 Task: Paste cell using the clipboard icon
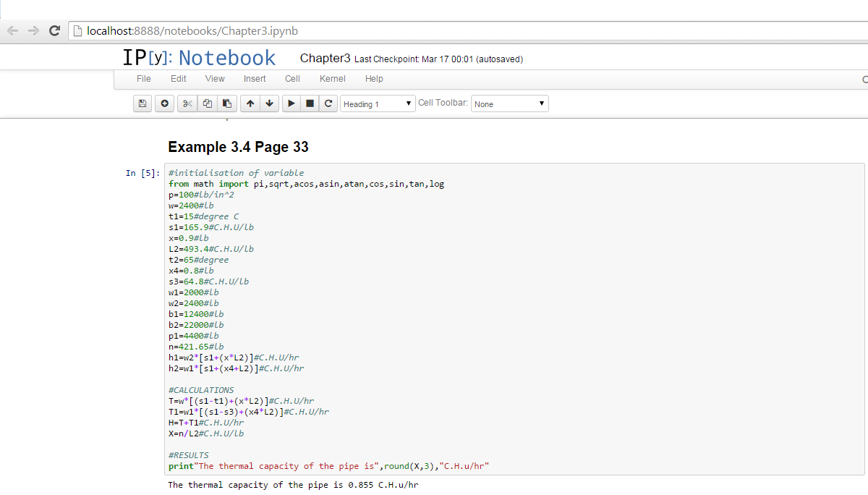click(x=227, y=103)
